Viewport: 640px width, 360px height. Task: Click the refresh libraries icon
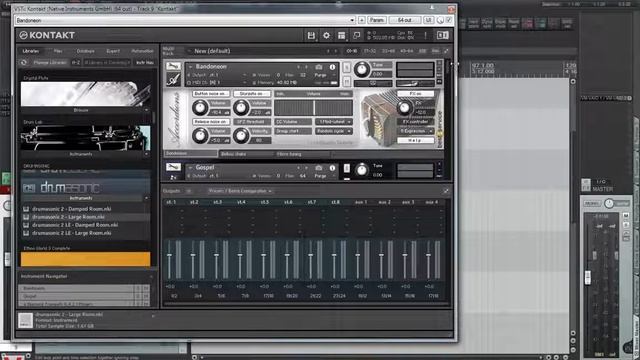pos(24,62)
